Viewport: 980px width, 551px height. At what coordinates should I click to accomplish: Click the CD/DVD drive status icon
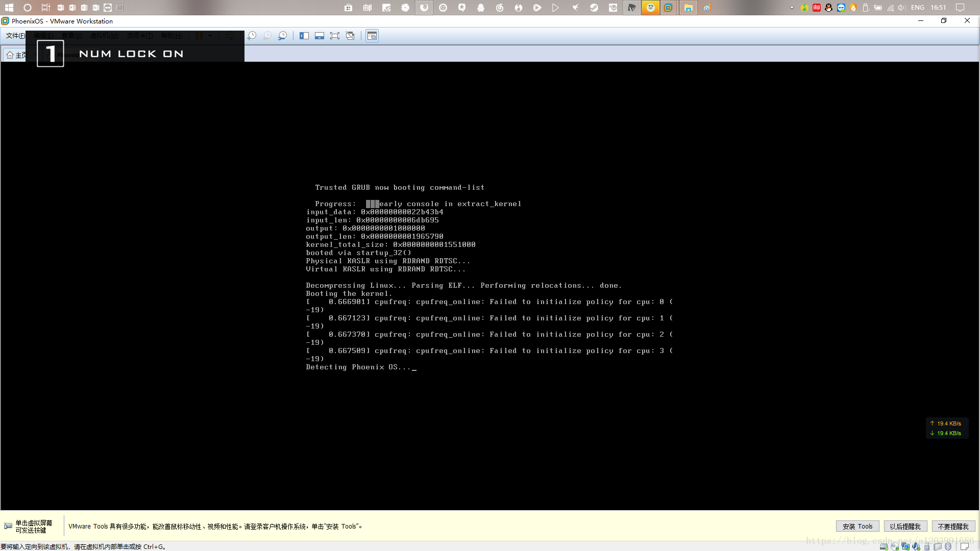coord(895,546)
